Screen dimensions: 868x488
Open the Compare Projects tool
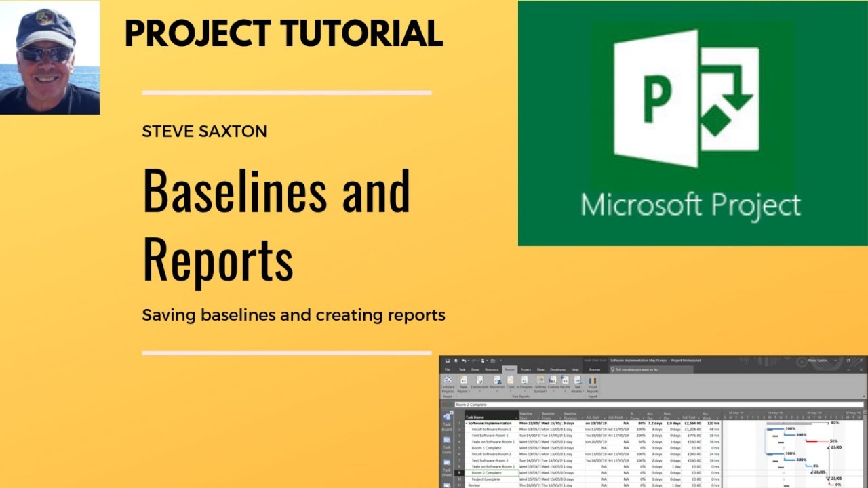click(448, 384)
